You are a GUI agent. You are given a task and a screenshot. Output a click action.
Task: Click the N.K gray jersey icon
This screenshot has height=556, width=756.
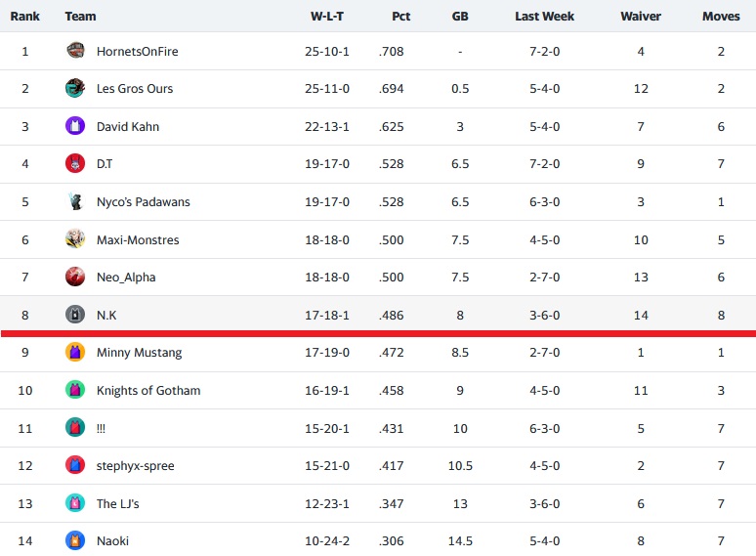tap(75, 315)
